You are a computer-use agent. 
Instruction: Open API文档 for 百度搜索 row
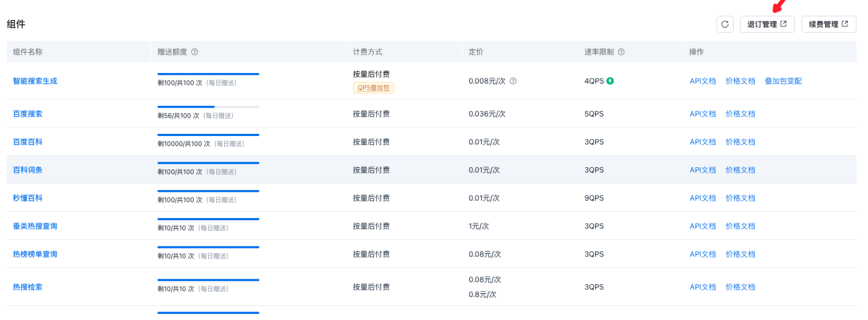pos(702,114)
